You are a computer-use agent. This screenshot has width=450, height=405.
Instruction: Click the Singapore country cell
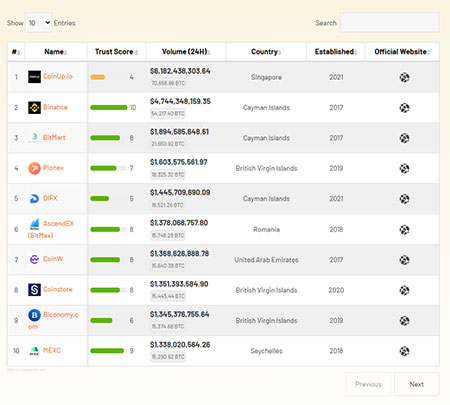266,77
